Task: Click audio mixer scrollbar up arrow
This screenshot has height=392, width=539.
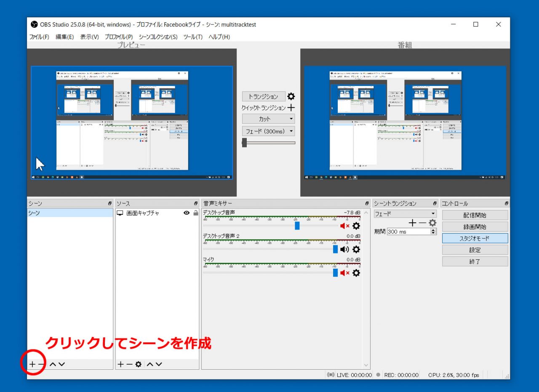Action: tap(366, 212)
